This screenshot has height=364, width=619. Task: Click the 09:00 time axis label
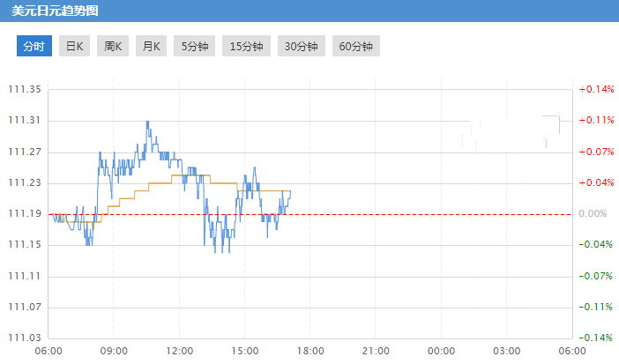(x=114, y=351)
